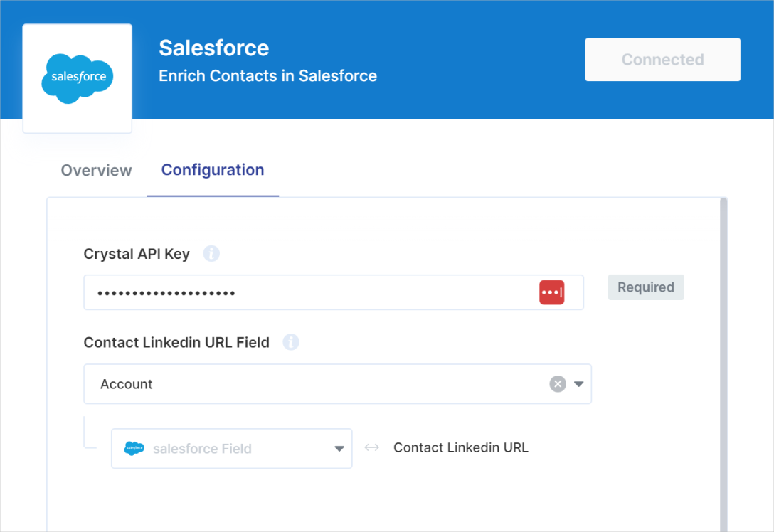Image resolution: width=774 pixels, height=532 pixels.
Task: Expand the Account dropdown arrow
Action: (x=579, y=384)
